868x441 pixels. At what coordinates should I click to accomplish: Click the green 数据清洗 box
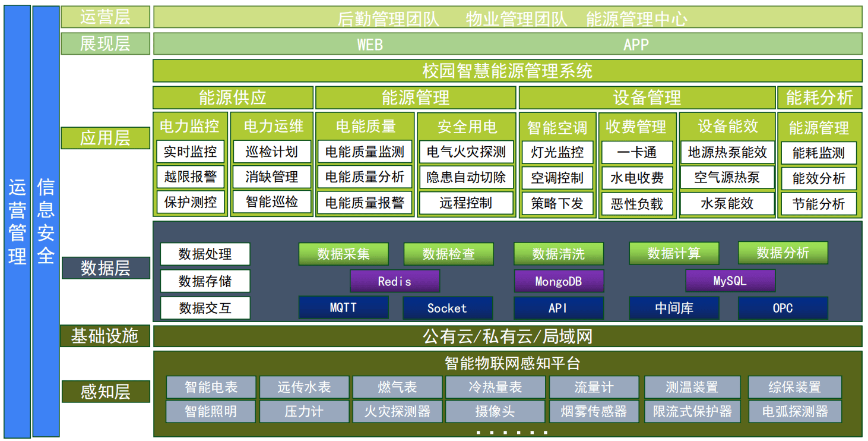coord(558,254)
